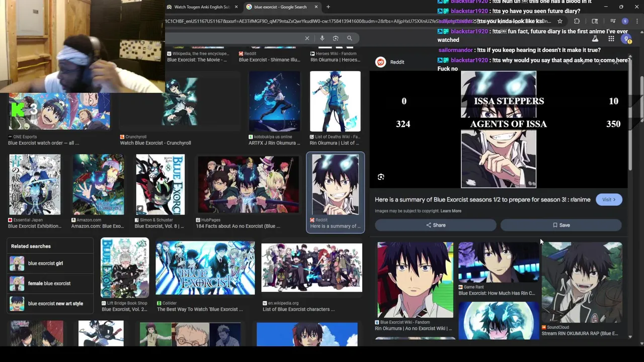The image size is (644, 362).
Task: Click the 'ISSA STEPPERS' overlay text
Action: (509, 101)
